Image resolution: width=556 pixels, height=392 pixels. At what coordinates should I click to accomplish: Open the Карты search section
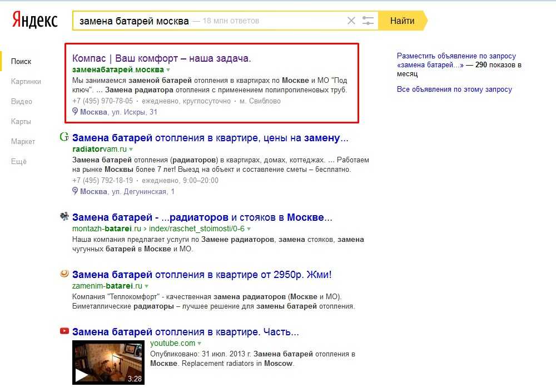click(x=21, y=121)
